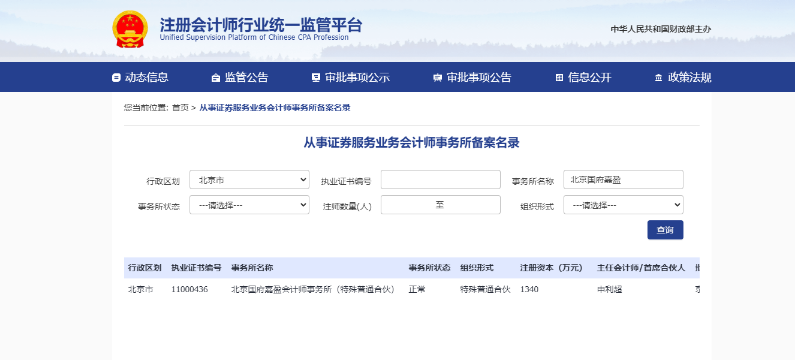Click the 查询 search button
The image size is (795, 360).
(x=665, y=230)
